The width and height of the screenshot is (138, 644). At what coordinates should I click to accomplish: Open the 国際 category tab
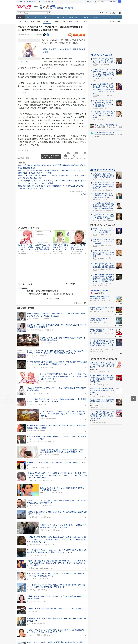32,21
